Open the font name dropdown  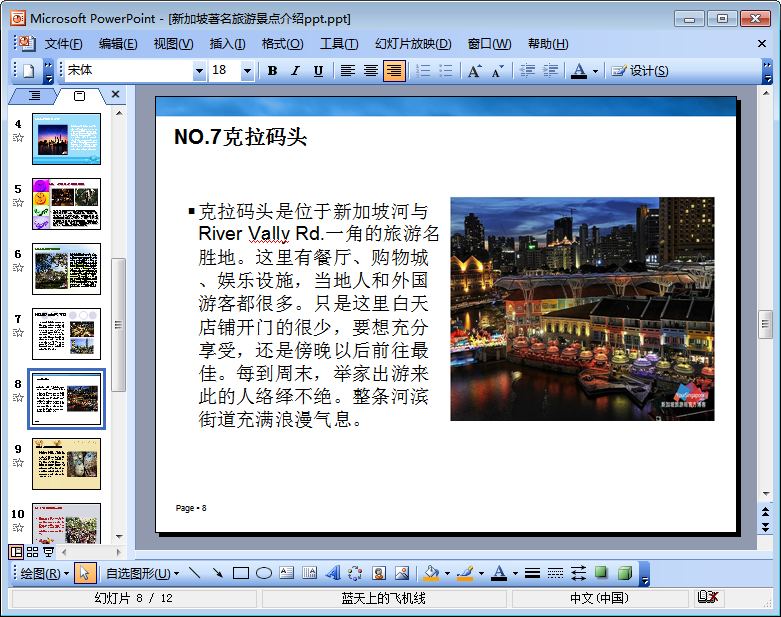point(199,71)
